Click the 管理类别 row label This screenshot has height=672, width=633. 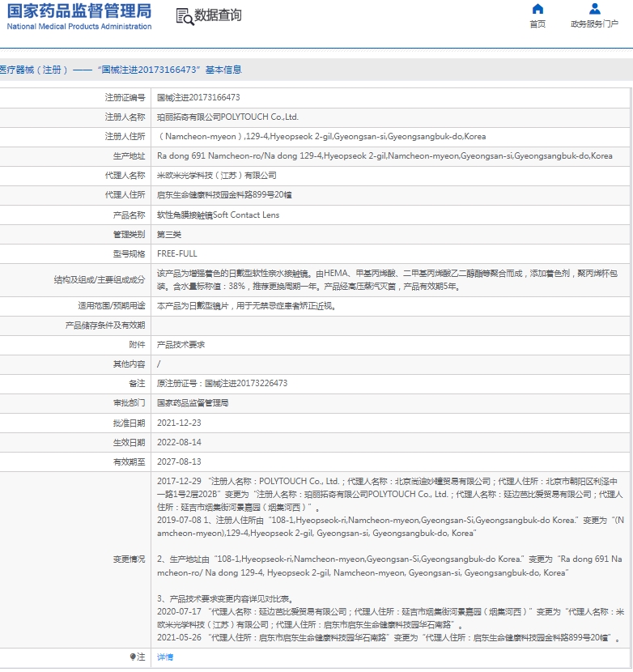coord(129,235)
